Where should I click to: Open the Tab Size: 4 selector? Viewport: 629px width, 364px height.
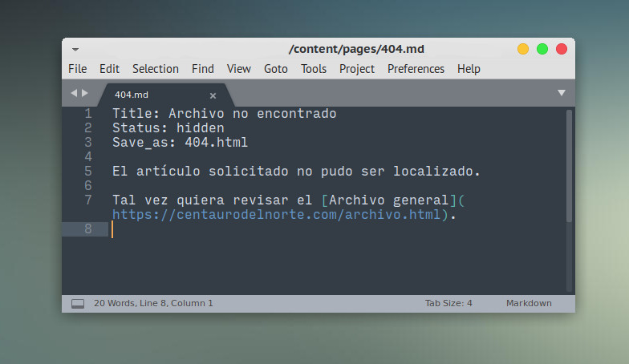pyautogui.click(x=448, y=304)
